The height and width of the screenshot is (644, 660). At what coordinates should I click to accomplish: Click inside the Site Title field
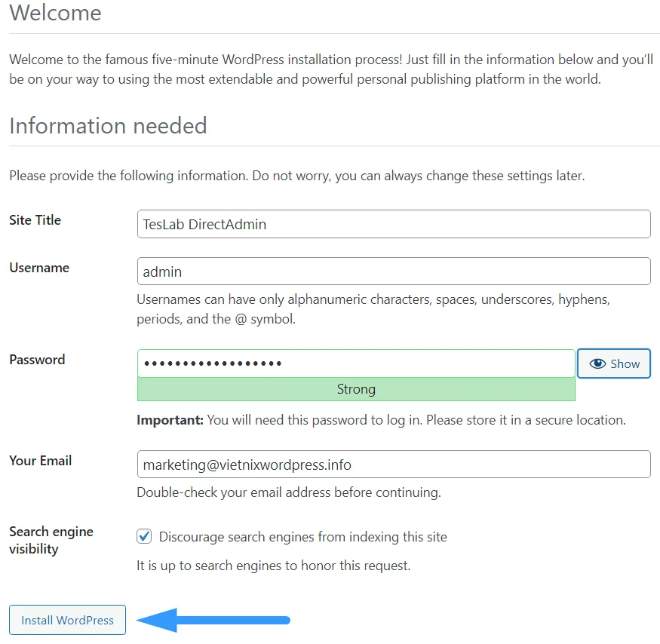393,224
